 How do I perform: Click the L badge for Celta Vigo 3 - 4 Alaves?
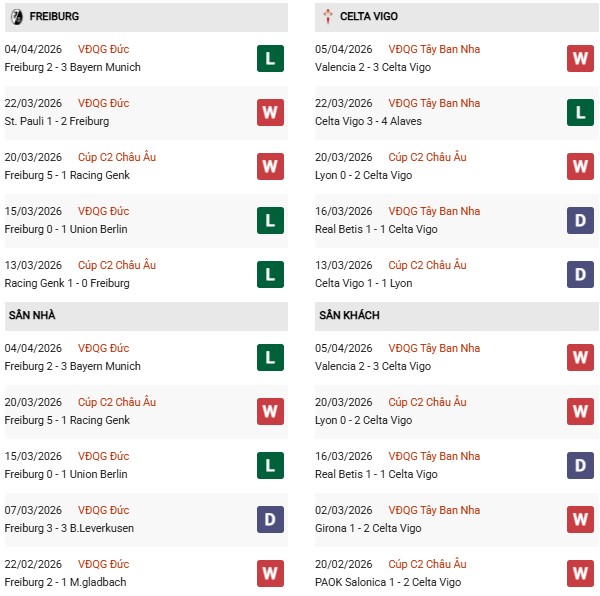(x=581, y=112)
